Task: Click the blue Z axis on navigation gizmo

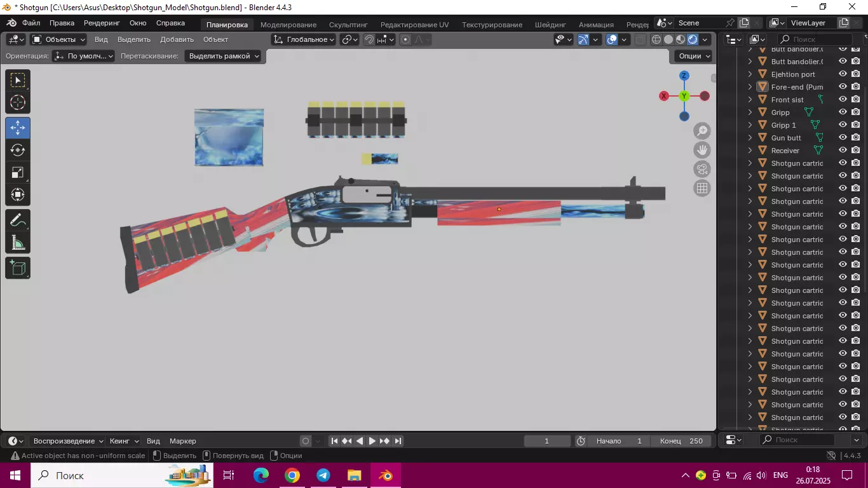Action: click(684, 76)
